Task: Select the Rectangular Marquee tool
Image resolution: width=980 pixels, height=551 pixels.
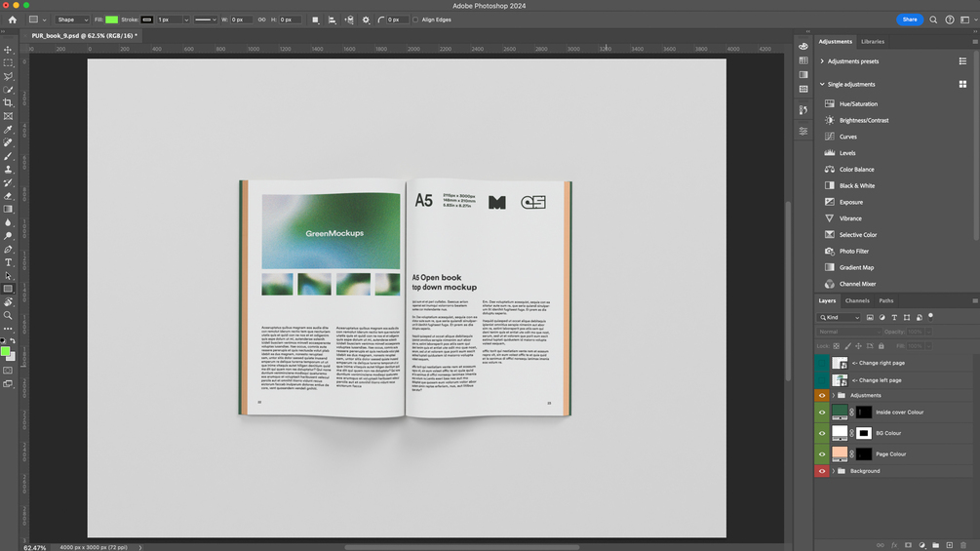Action: click(x=8, y=62)
